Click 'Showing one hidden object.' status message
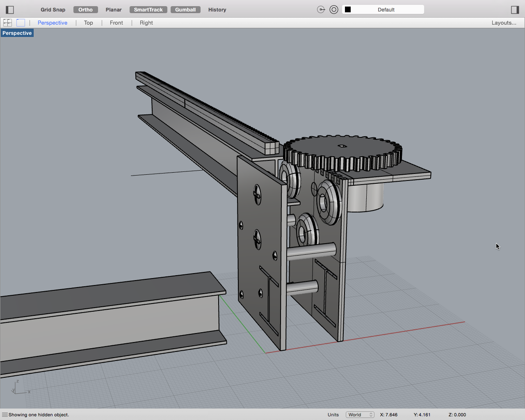The width and height of the screenshot is (525, 420). coord(39,415)
